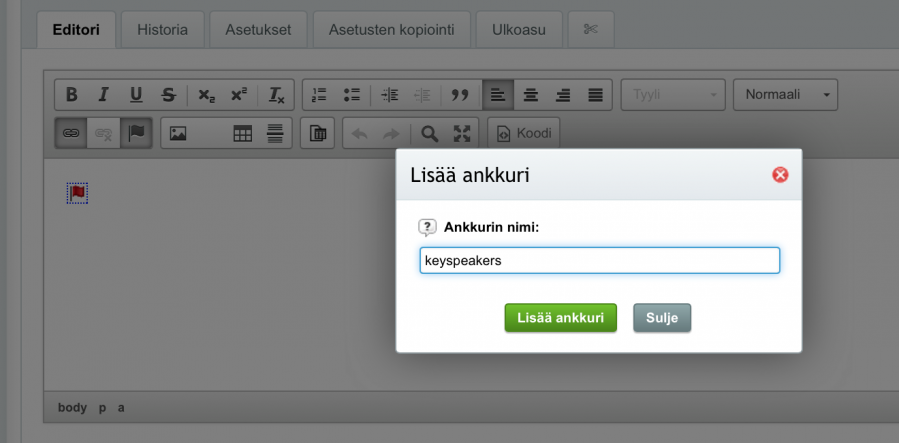The image size is (899, 443).
Task: Open the Editori tab
Action: [x=76, y=30]
